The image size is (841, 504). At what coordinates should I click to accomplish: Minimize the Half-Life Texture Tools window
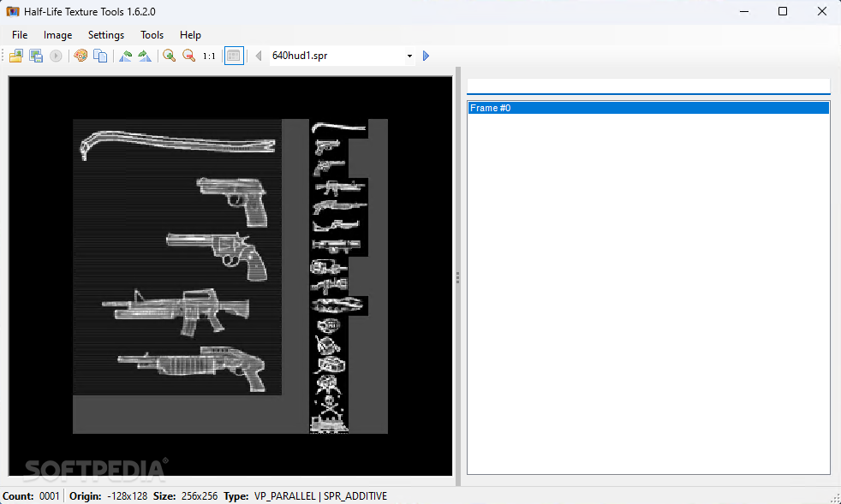click(744, 11)
